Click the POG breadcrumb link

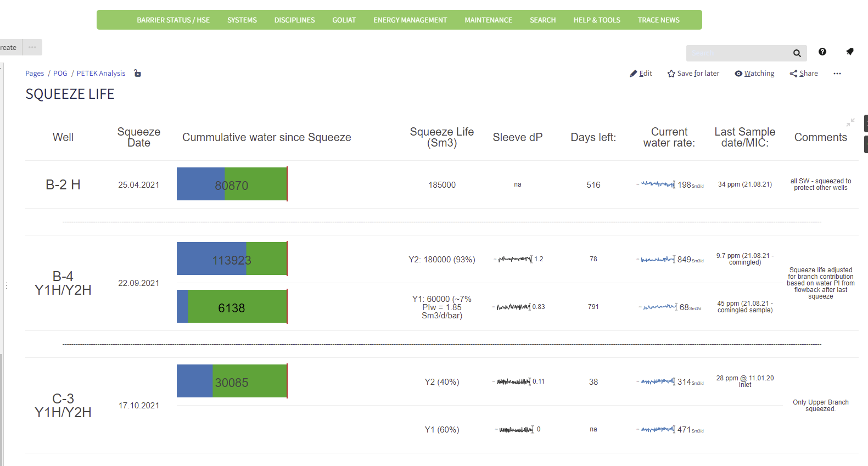coord(60,74)
